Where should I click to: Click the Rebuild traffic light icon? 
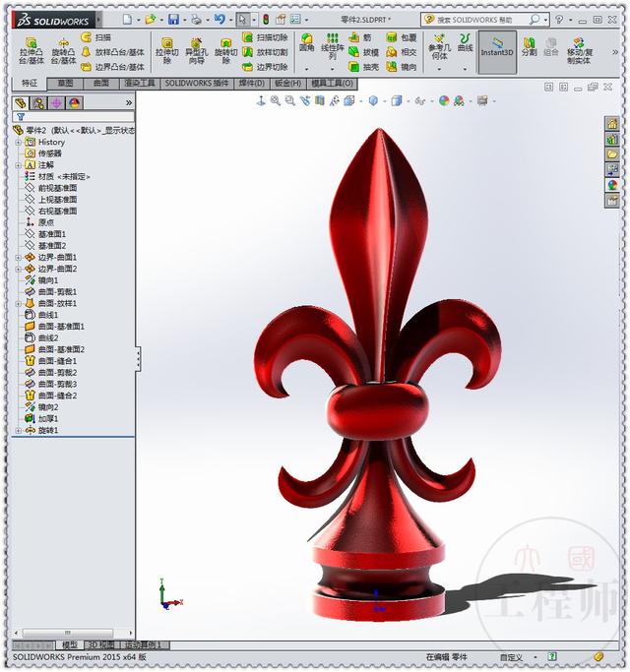[x=266, y=20]
